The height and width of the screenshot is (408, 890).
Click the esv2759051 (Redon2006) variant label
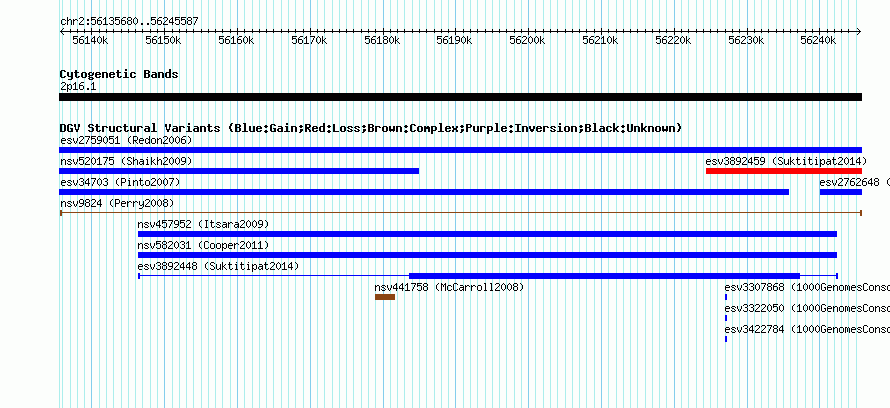pyautogui.click(x=126, y=140)
